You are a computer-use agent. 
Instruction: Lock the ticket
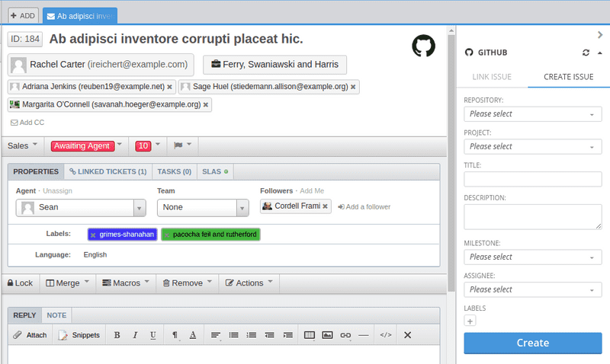click(20, 283)
